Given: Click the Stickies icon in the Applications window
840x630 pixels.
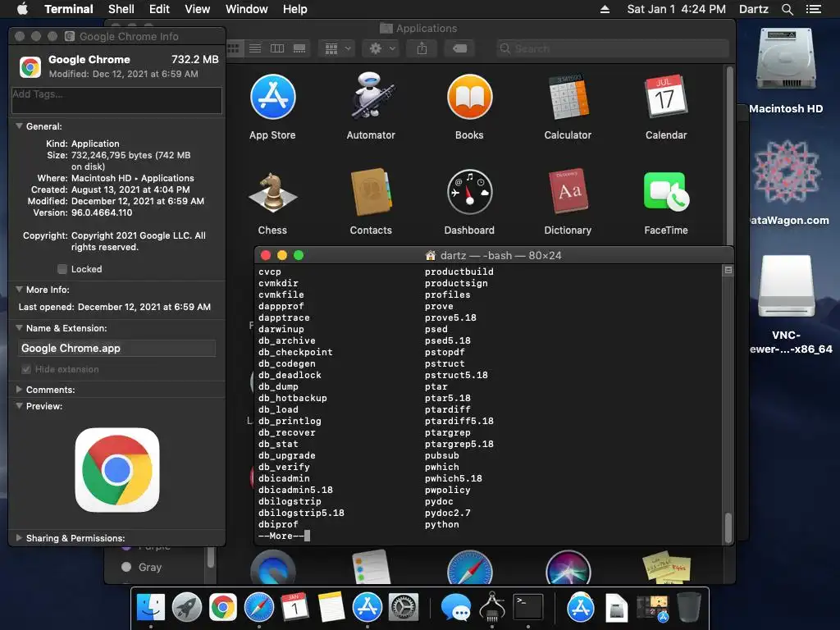Looking at the screenshot, I should tap(666, 567).
